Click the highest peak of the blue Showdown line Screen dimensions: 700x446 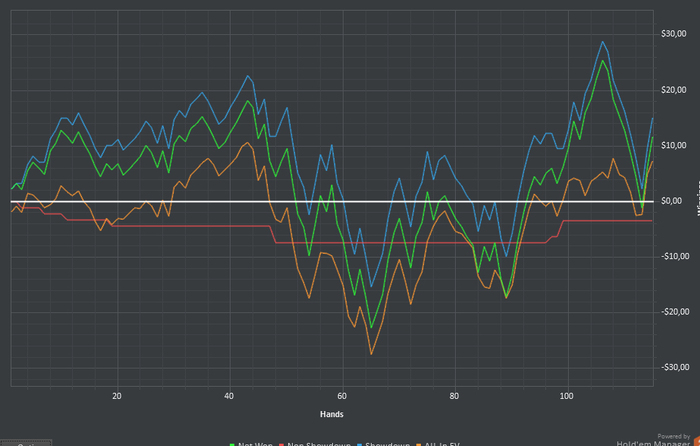(602, 42)
